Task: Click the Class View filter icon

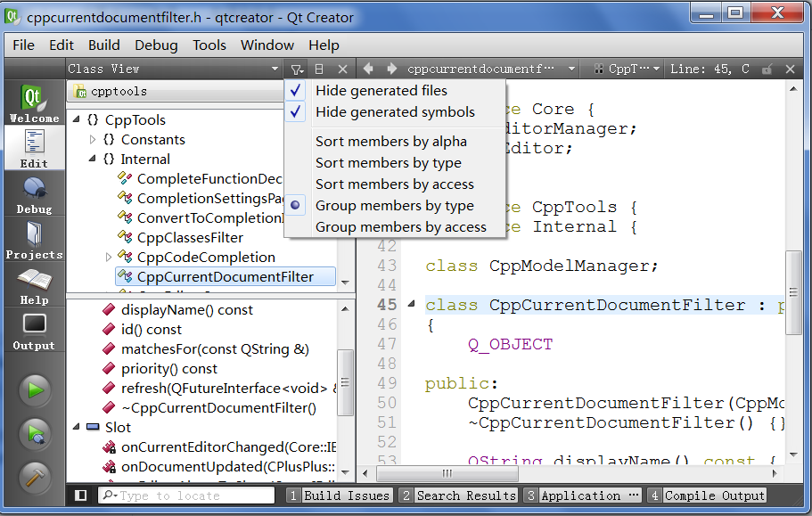Action: coord(296,69)
